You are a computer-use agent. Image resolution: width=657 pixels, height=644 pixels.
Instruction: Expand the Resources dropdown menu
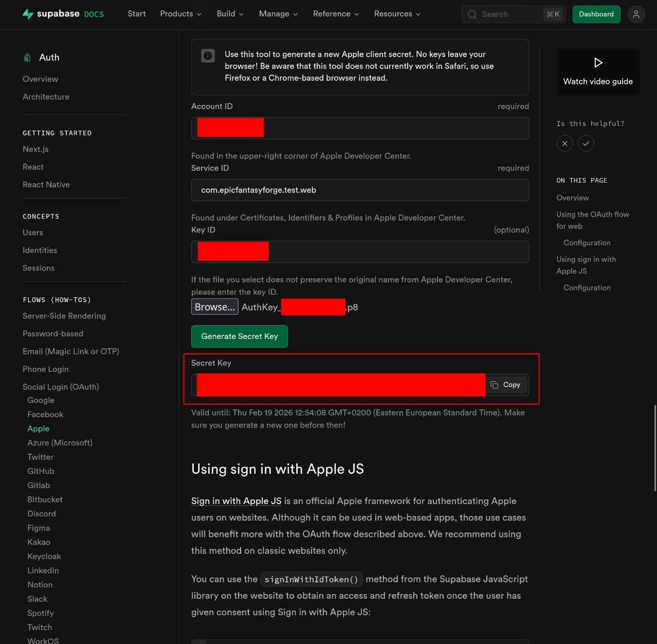point(397,14)
